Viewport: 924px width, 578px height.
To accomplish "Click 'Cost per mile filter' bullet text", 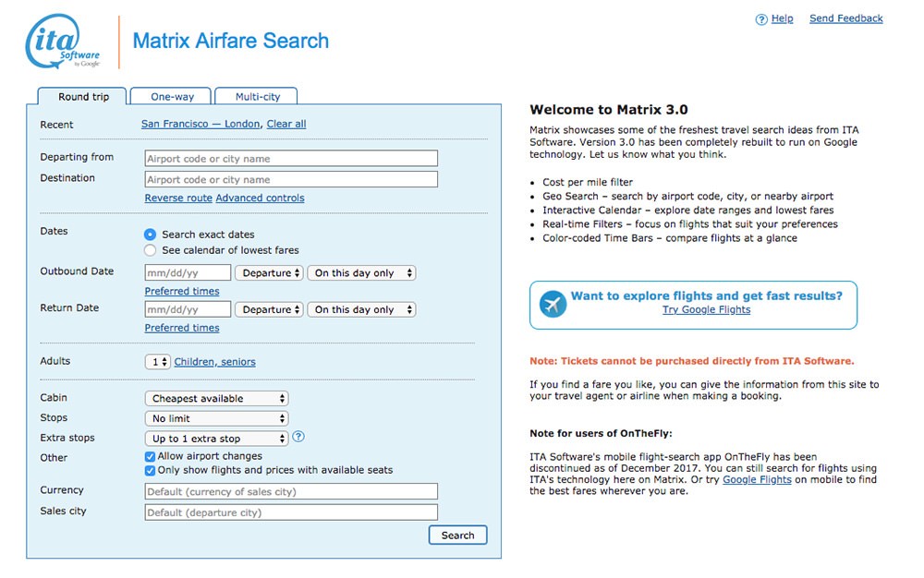I will coord(588,182).
